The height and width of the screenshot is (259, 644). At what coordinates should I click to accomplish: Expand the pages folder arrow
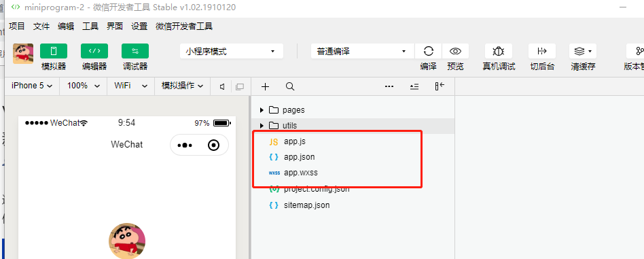click(x=262, y=109)
